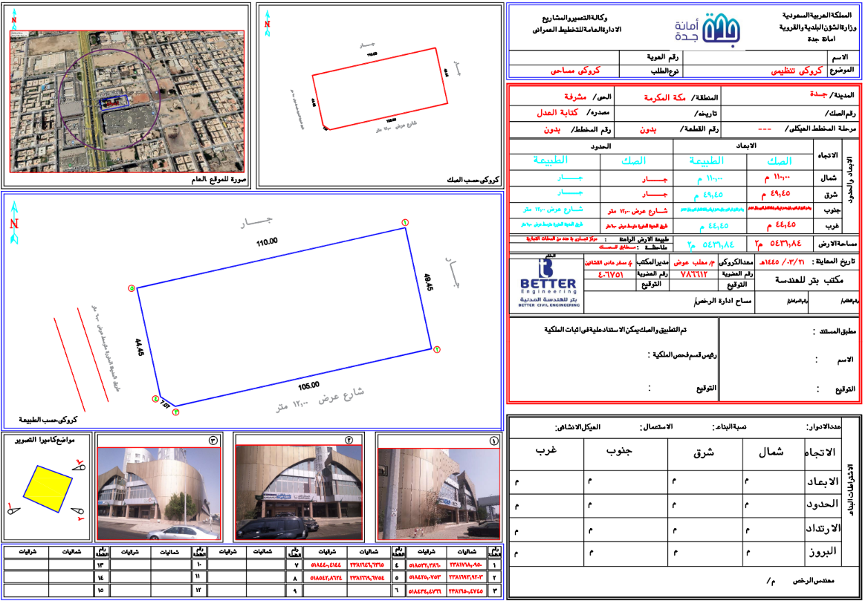Click the red 'كروكي تنظيمي' subject text
This screenshot has height=601, width=868.
pyautogui.click(x=796, y=71)
